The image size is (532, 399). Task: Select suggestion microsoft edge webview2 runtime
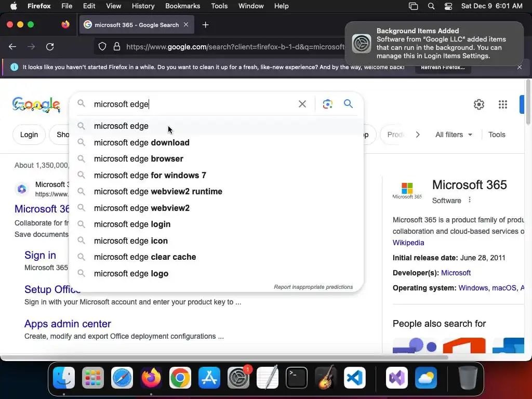coord(216,191)
